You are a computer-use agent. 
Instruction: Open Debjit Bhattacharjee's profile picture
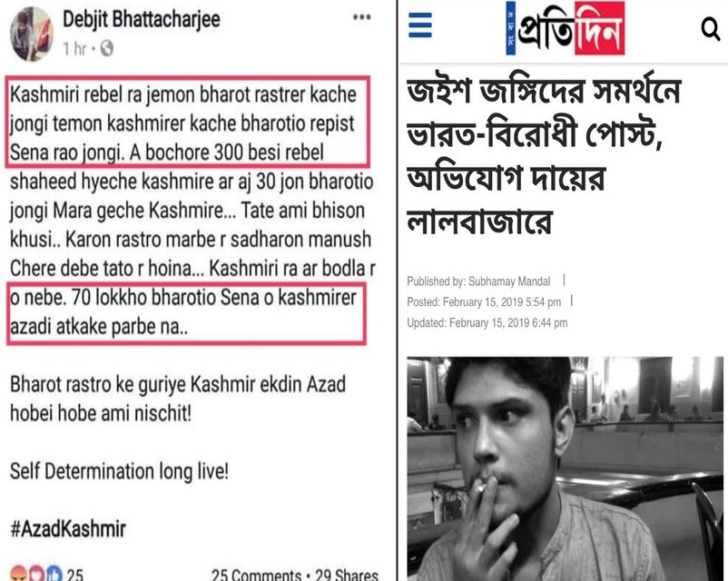point(32,34)
